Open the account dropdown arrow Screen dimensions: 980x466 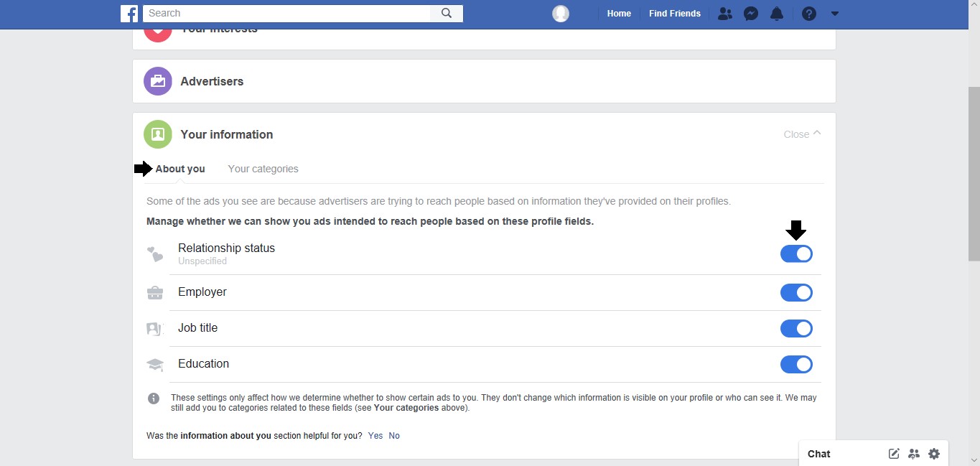[x=834, y=14]
